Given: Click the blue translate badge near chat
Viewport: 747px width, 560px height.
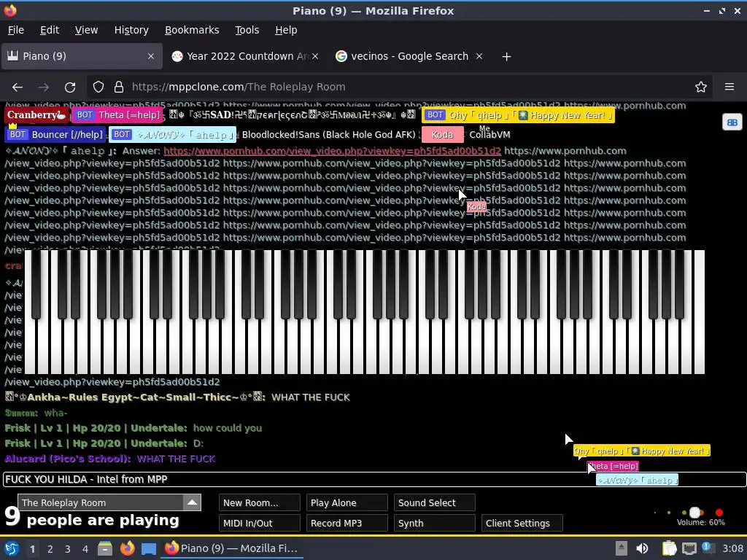Looking at the screenshot, I should pos(732,122).
